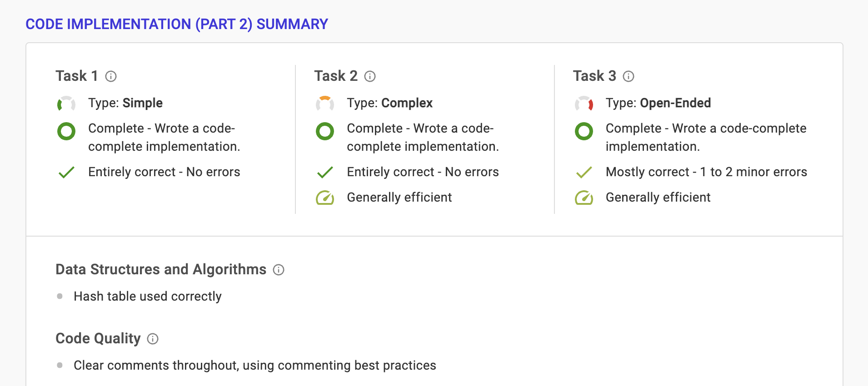Click Task 1 Entirely correct checkmark
The width and height of the screenshot is (868, 386).
66,172
